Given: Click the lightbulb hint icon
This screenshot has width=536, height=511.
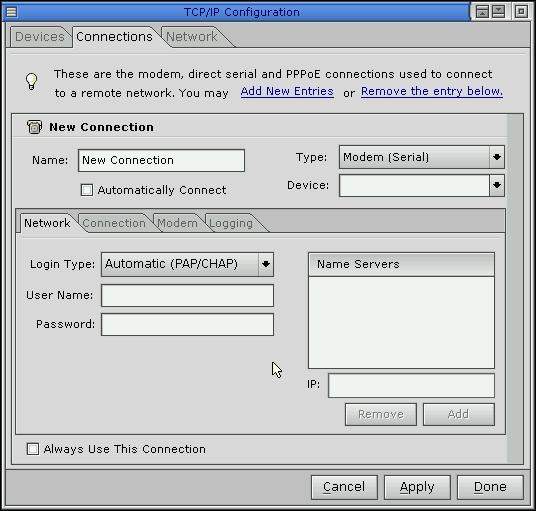Looking at the screenshot, I should click(x=31, y=81).
